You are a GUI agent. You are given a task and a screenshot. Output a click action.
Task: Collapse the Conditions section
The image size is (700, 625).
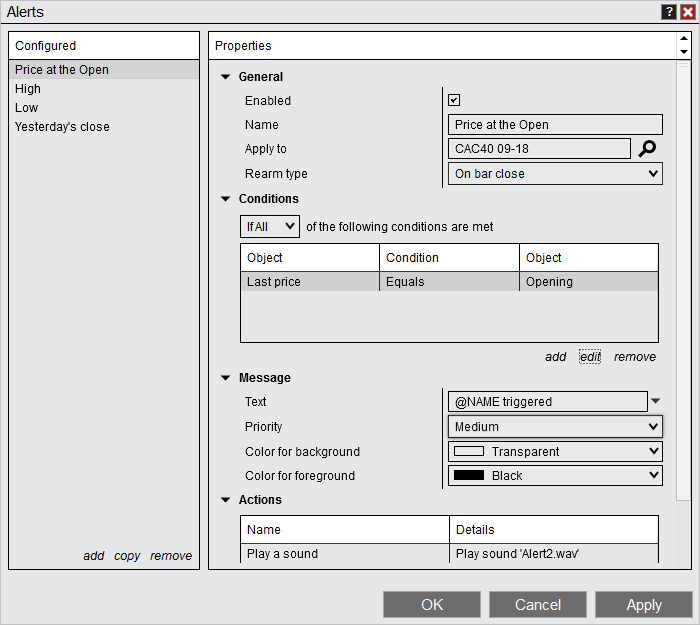pyautogui.click(x=225, y=199)
